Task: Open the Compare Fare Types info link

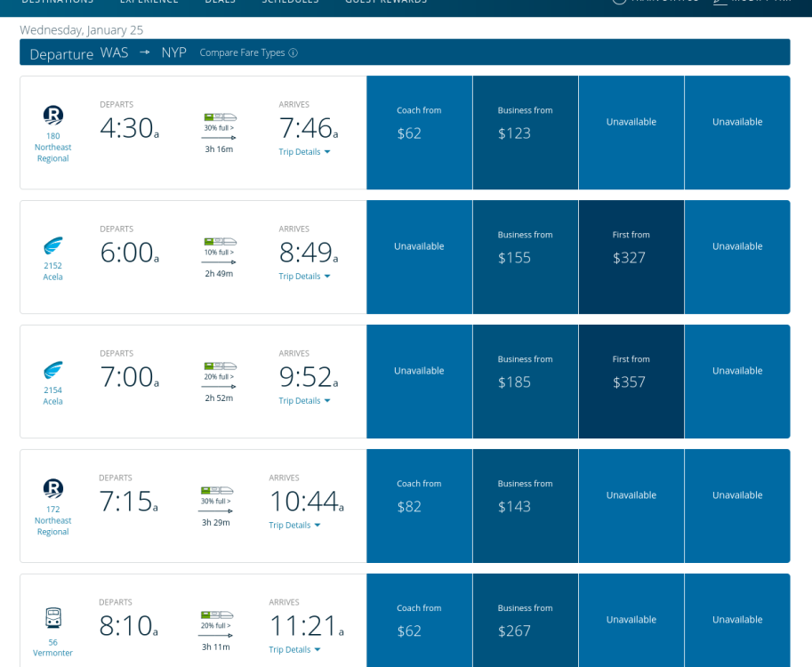Action: [248, 53]
